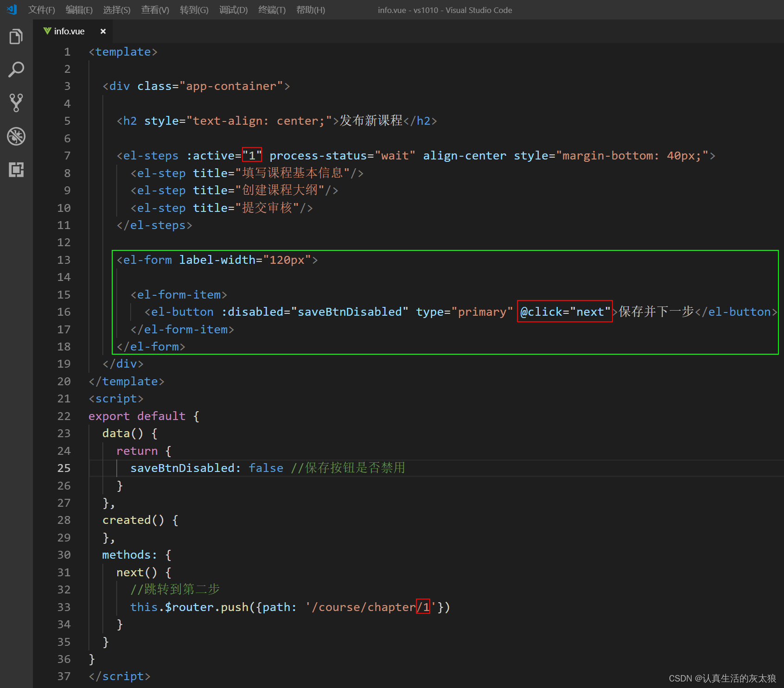Click the opening <el-form-item> tag
Viewport: 784px width, 688px height.
[179, 295]
